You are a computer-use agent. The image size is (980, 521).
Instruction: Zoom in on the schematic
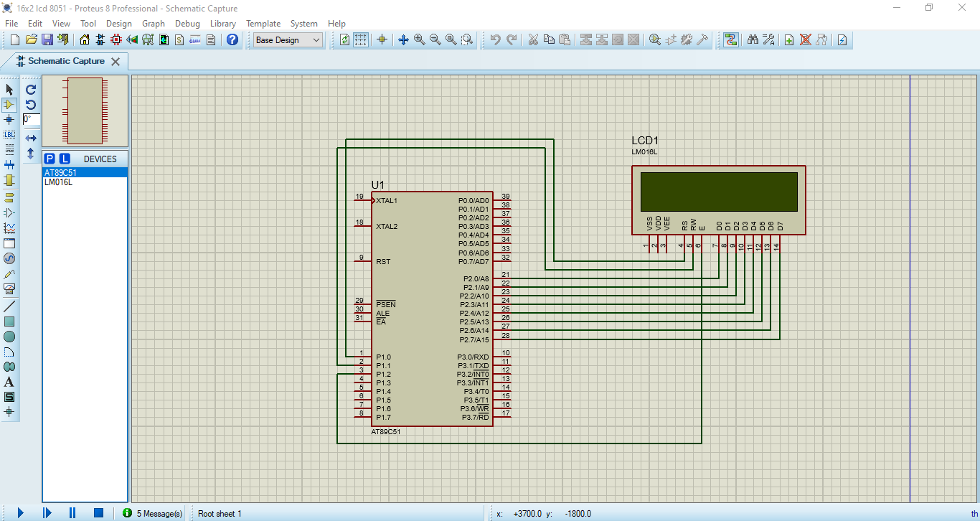[420, 39]
